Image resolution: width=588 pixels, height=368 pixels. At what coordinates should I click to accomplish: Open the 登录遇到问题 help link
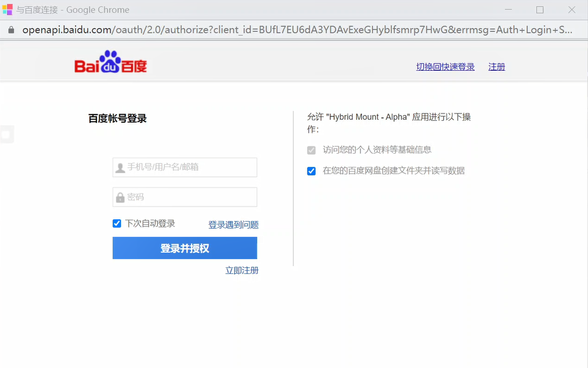(x=233, y=225)
